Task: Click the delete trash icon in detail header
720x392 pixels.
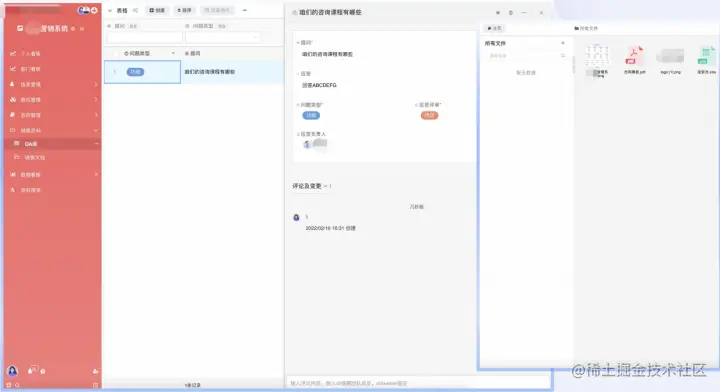Action: 511,12
